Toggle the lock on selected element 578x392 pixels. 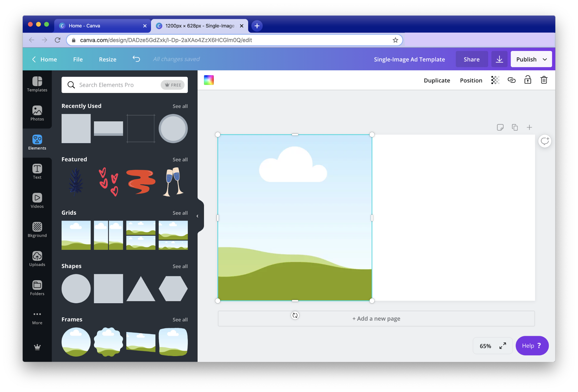[527, 80]
